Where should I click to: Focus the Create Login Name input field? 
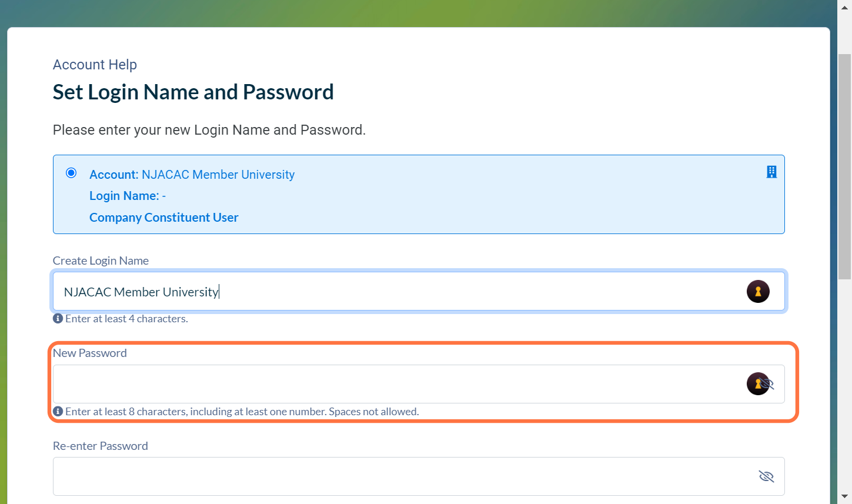tap(419, 291)
